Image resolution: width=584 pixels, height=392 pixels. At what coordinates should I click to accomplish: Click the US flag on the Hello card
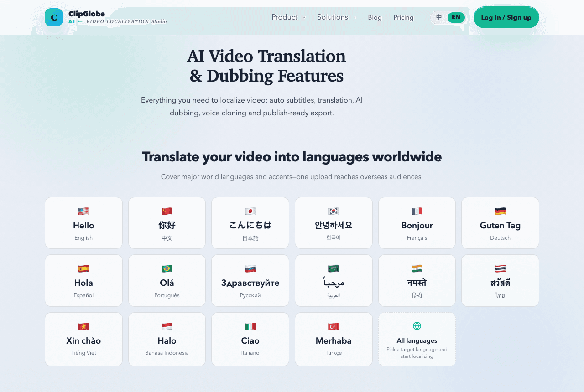point(83,211)
